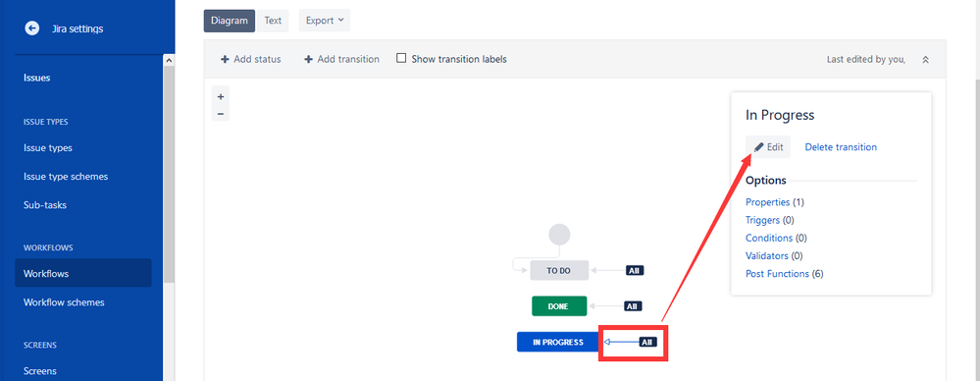The height and width of the screenshot is (381, 980).
Task: Open Issues section in sidebar
Action: point(37,78)
